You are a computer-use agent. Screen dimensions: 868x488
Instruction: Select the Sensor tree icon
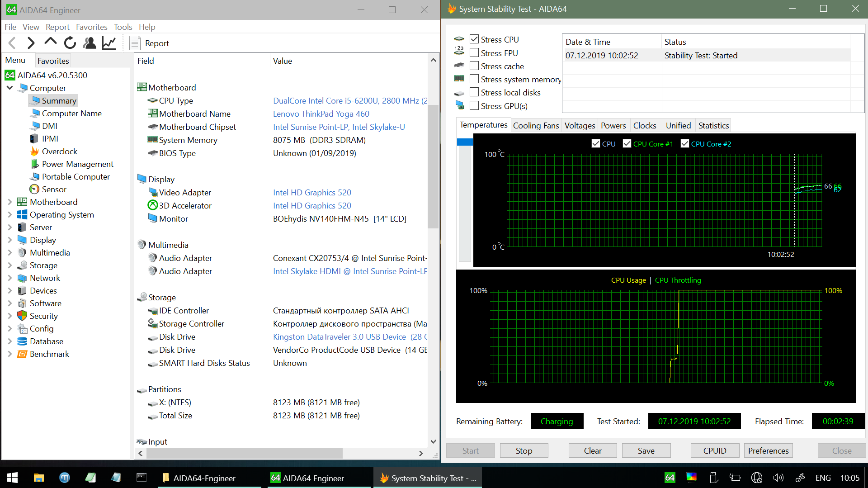34,189
